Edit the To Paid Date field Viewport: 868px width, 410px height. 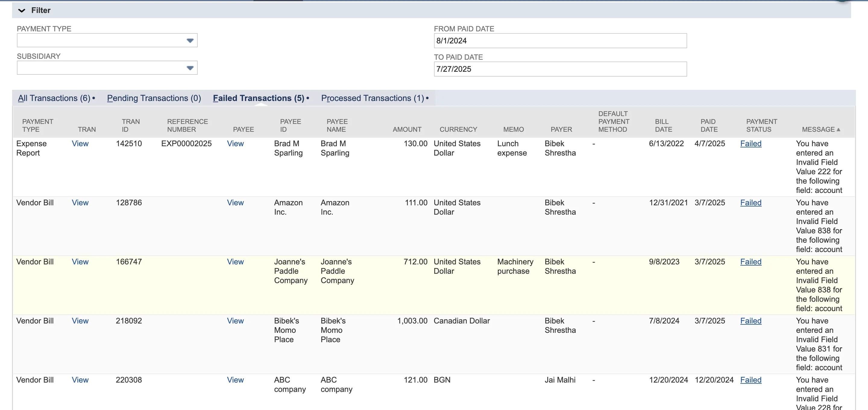[560, 69]
